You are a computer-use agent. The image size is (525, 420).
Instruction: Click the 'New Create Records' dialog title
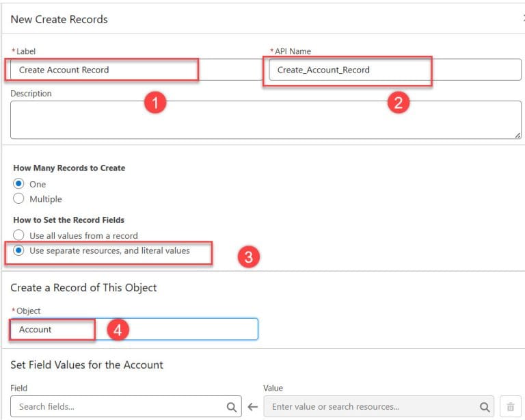tap(59, 19)
